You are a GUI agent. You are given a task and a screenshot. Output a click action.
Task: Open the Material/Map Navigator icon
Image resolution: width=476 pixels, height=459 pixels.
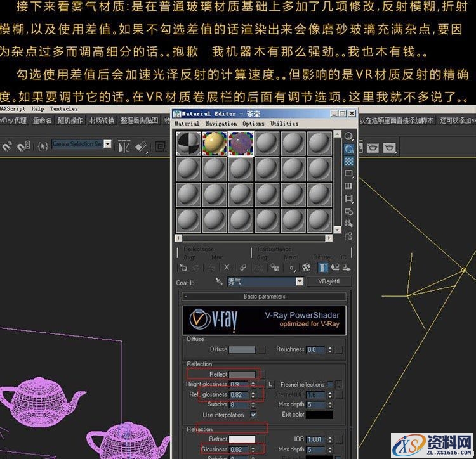coord(349,236)
